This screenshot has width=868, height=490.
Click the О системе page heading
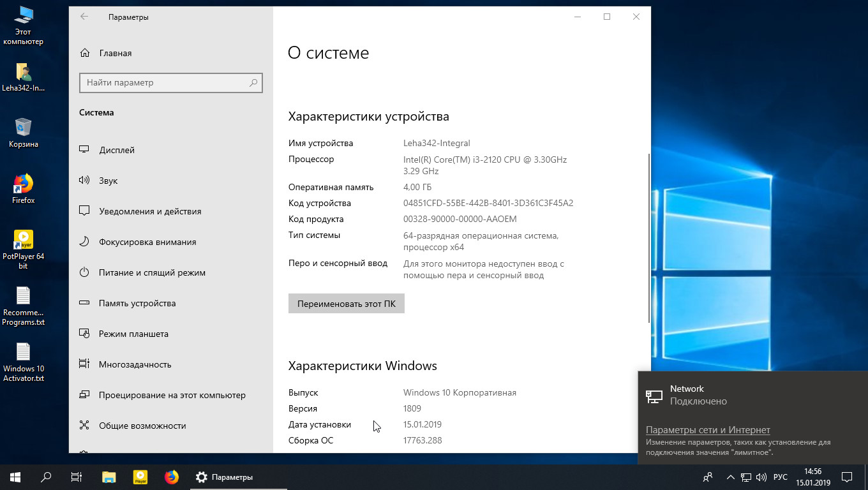(x=328, y=53)
